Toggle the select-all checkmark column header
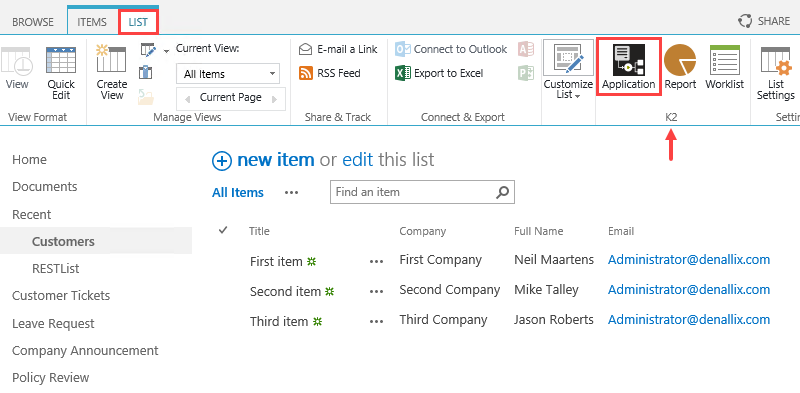The height and width of the screenshot is (393, 800). tap(223, 230)
